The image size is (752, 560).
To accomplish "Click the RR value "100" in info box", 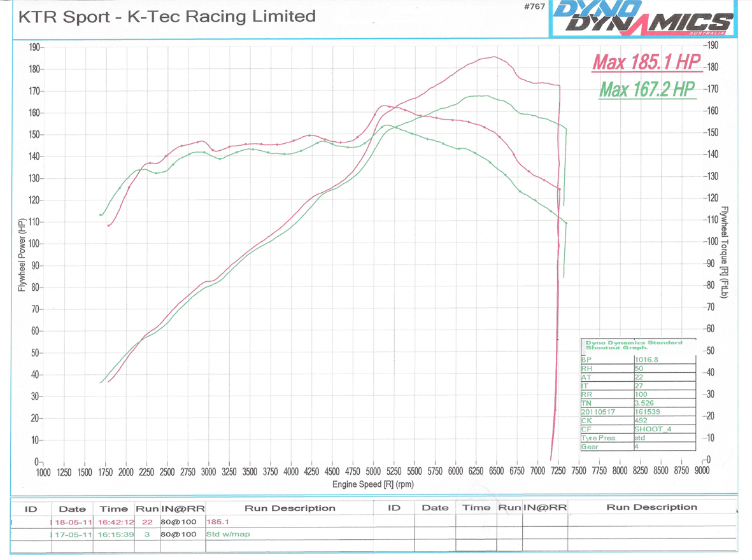I will click(x=641, y=394).
